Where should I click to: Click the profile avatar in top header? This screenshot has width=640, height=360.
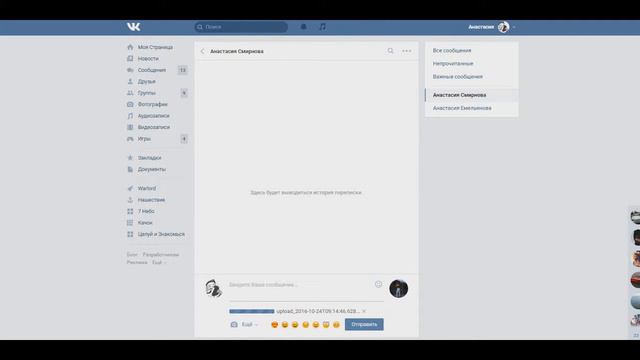(503, 27)
